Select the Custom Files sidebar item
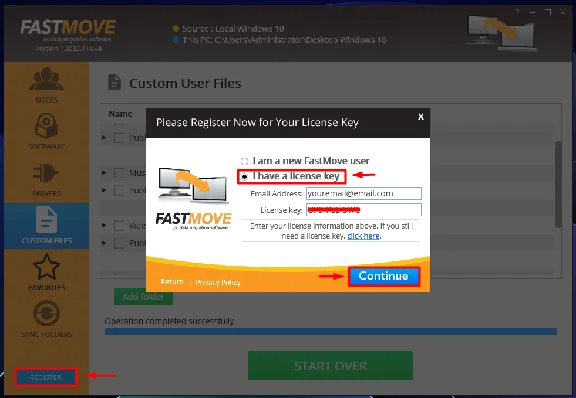Screen dimensions: 576x398 pyautogui.click(x=46, y=226)
